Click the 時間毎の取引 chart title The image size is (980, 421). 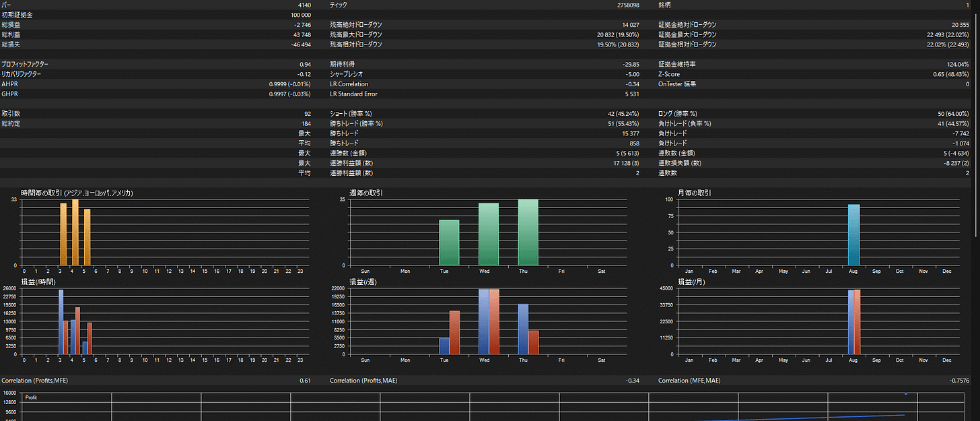(77, 193)
